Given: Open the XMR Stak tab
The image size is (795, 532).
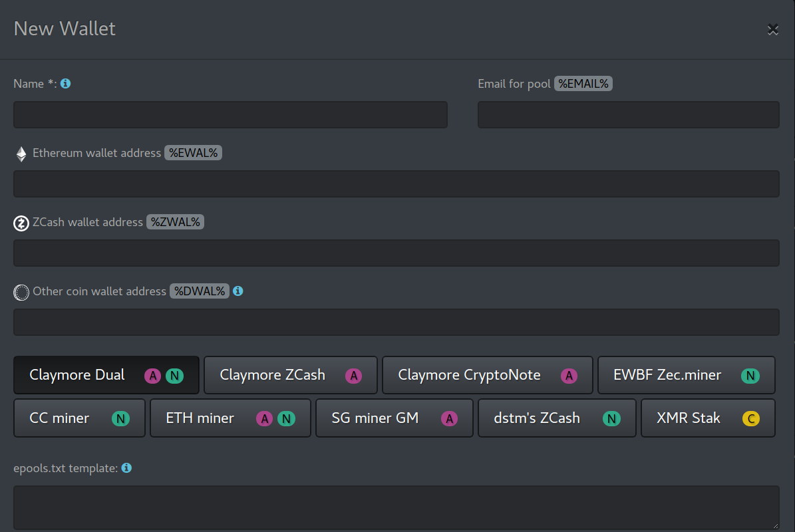Looking at the screenshot, I should 709,418.
